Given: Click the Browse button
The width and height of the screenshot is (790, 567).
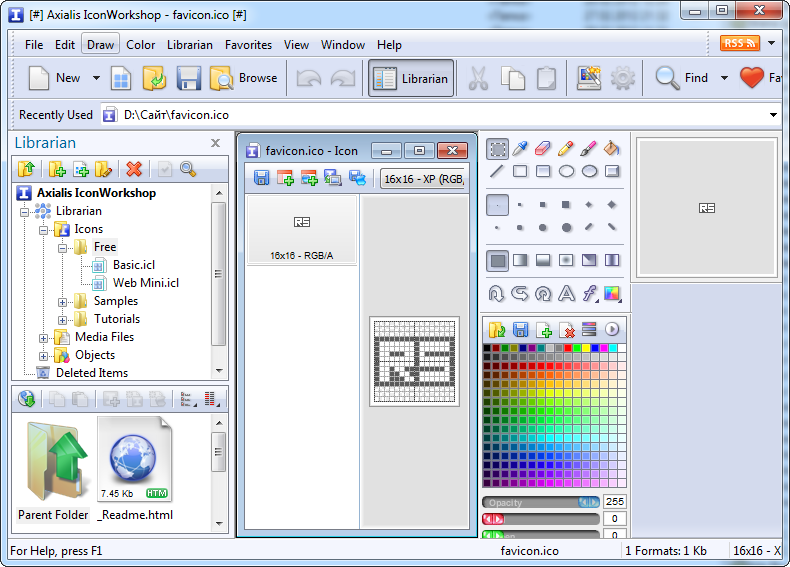Looking at the screenshot, I should coord(244,78).
